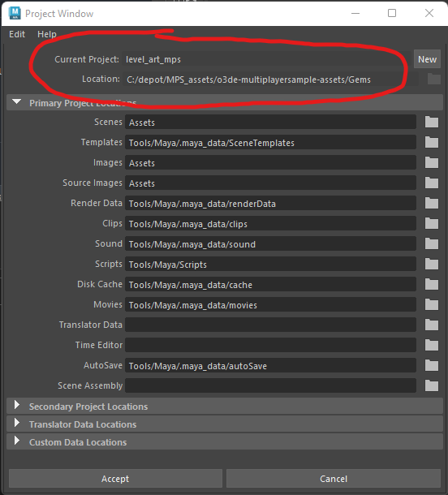Edit the Images path field
The image size is (448, 495).
[270, 162]
